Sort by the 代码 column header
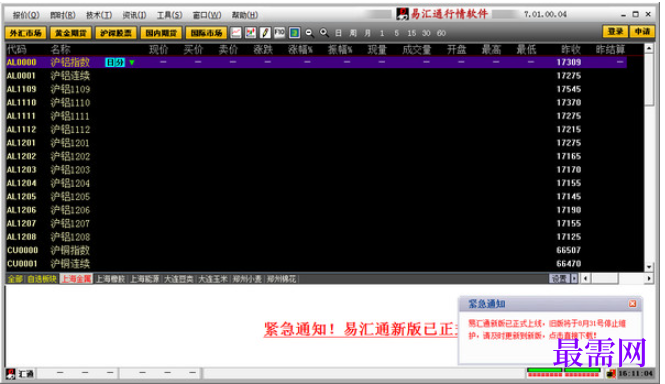The width and height of the screenshot is (665, 384). [x=17, y=49]
